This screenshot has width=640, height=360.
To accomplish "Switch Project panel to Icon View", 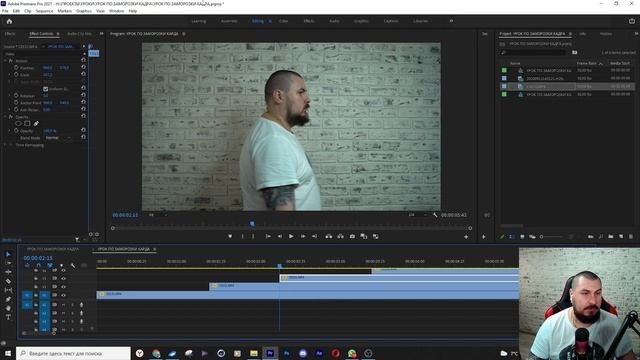I will pyautogui.click(x=522, y=237).
